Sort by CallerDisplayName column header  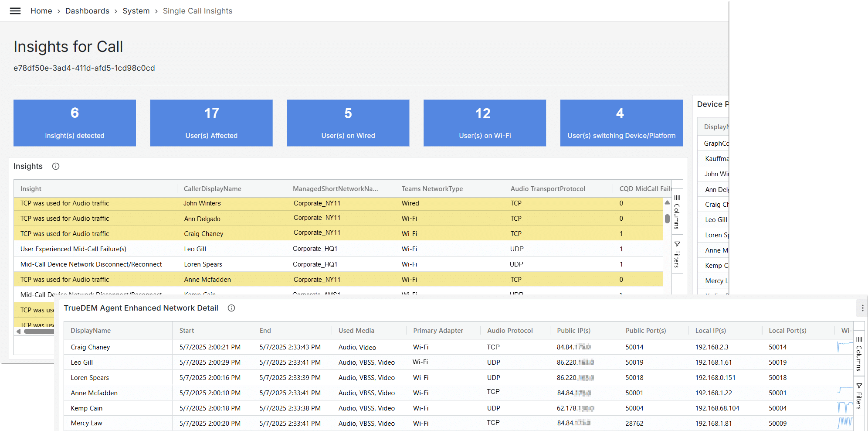(212, 189)
